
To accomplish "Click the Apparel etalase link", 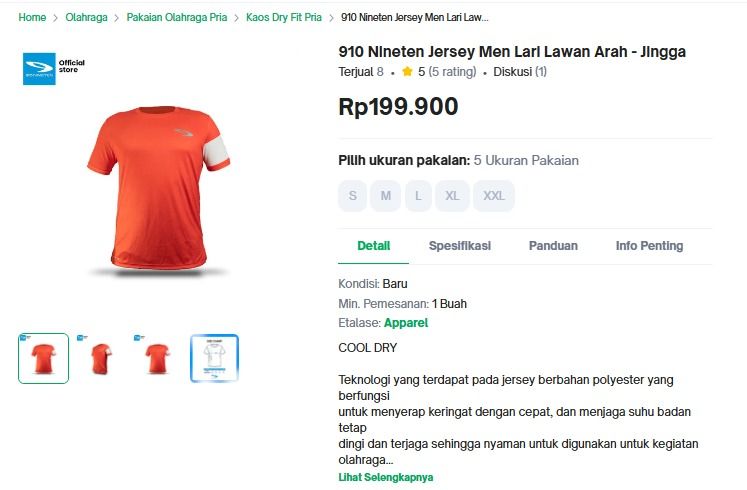I will (x=406, y=323).
